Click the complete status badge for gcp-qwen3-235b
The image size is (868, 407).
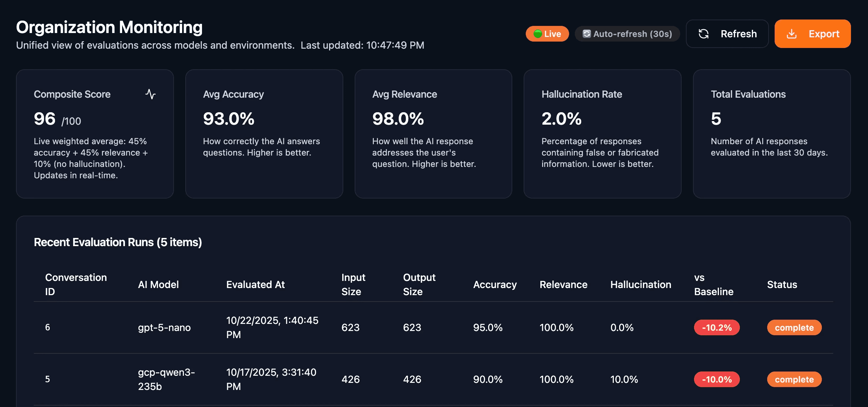click(x=794, y=379)
